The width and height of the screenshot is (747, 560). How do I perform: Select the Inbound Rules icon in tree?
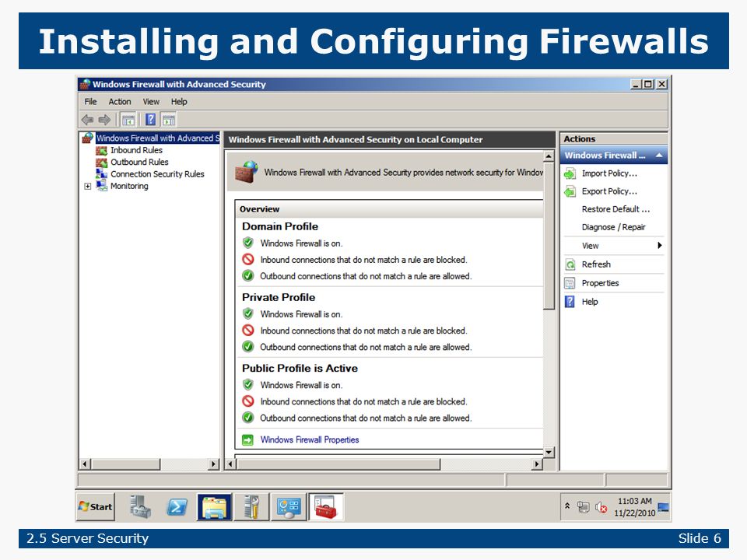[x=101, y=150]
